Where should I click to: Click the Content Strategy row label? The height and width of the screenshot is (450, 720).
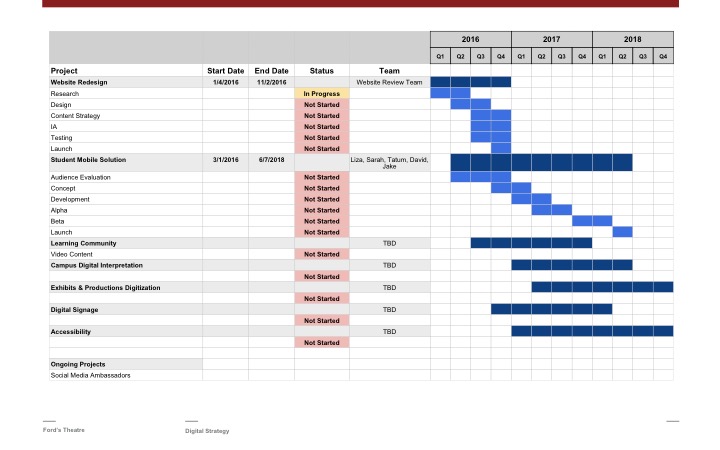[x=75, y=116]
